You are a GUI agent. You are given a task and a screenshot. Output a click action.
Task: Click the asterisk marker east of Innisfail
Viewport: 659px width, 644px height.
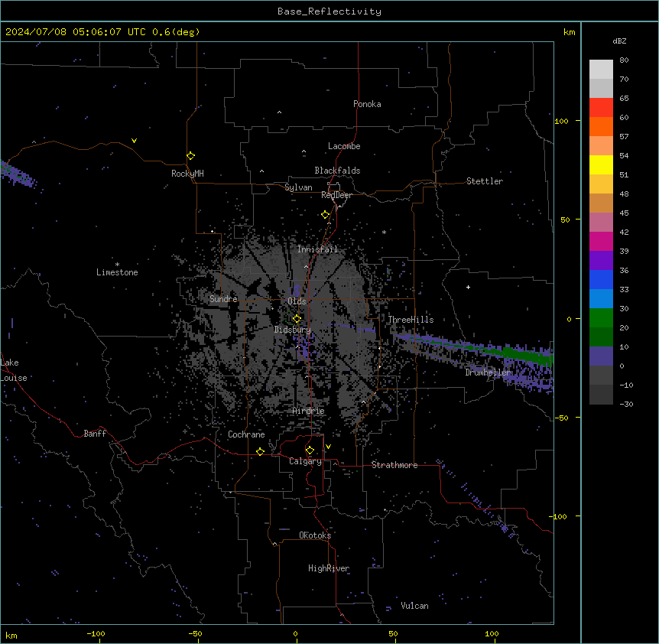(384, 232)
